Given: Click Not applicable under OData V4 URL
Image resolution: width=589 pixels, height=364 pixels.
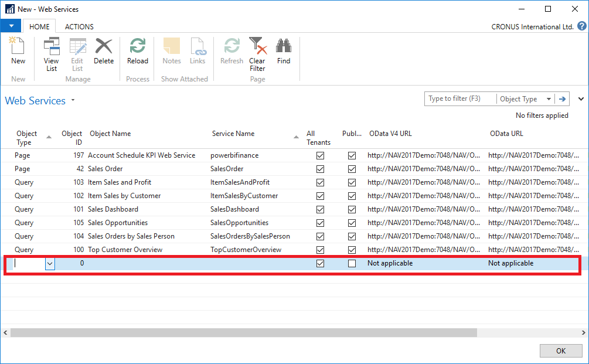Looking at the screenshot, I should (x=390, y=263).
